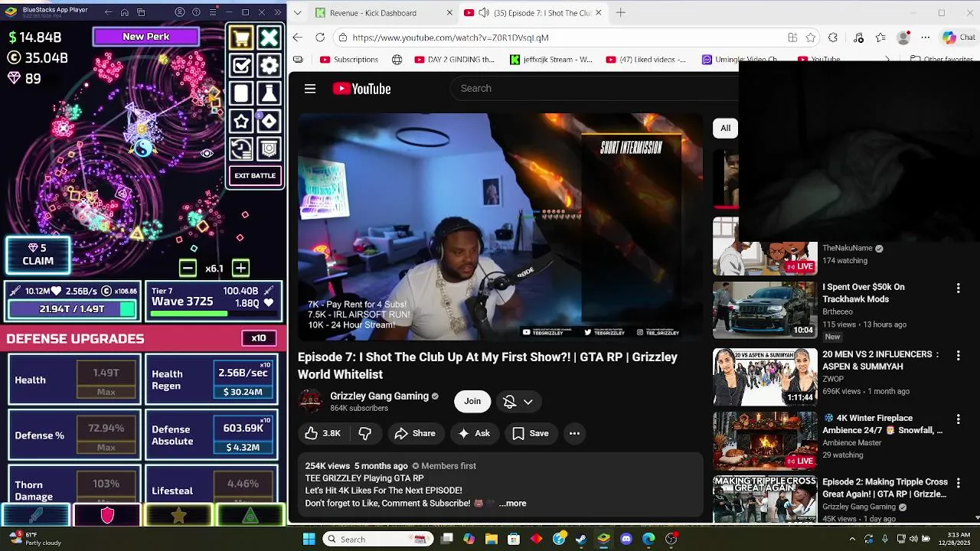Toggle the eye visibility icon in battlefield

tap(207, 154)
